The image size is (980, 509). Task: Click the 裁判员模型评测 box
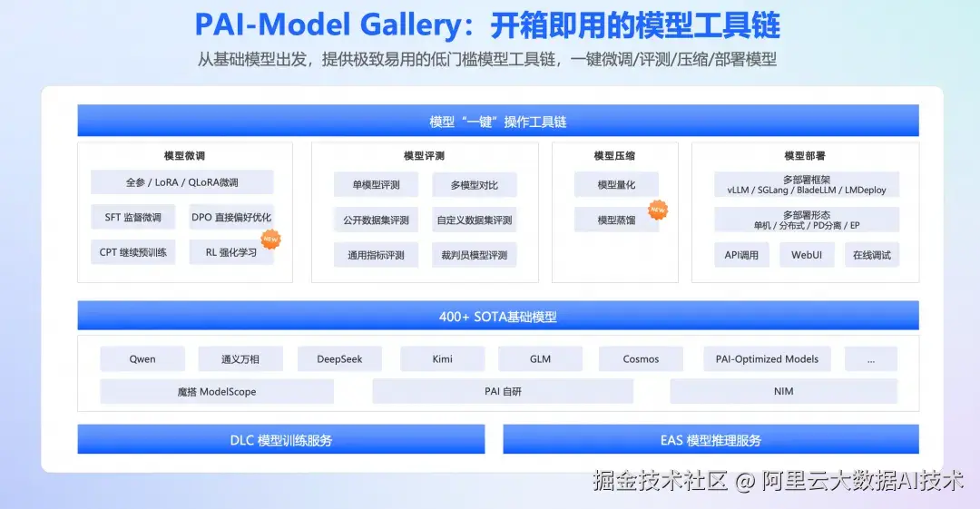[475, 255]
